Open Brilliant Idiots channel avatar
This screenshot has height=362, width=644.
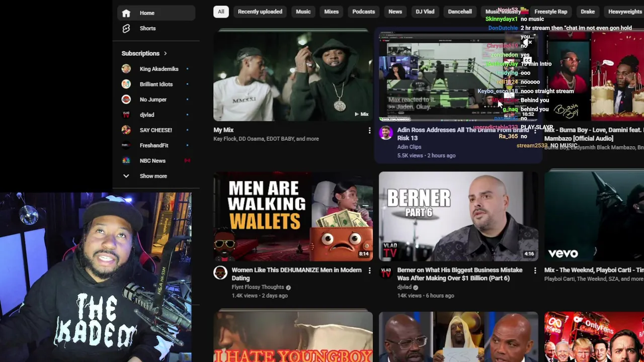tap(126, 84)
